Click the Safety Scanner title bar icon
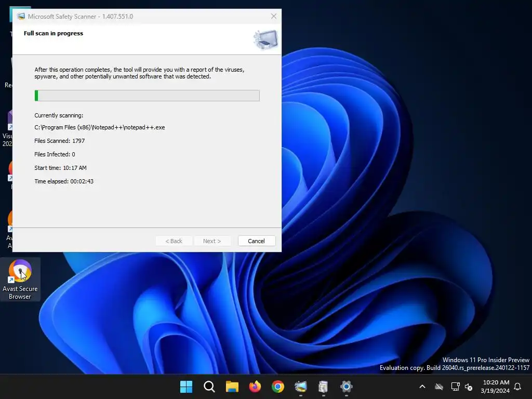This screenshot has width=532, height=399. tap(21, 16)
